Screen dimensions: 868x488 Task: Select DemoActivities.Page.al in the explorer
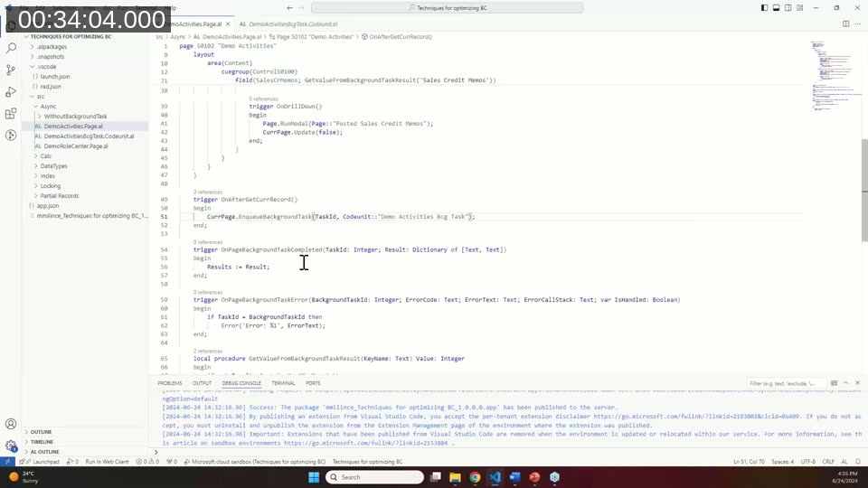(x=73, y=127)
